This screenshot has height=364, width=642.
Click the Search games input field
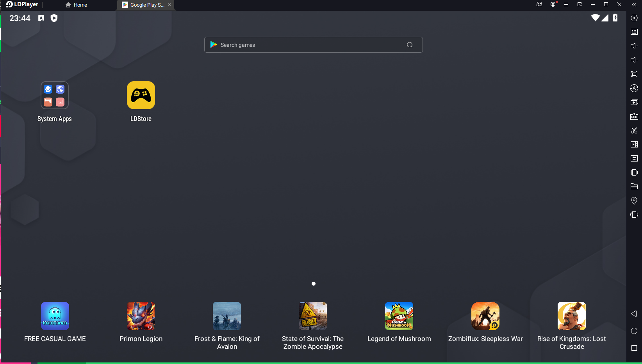[x=313, y=45]
